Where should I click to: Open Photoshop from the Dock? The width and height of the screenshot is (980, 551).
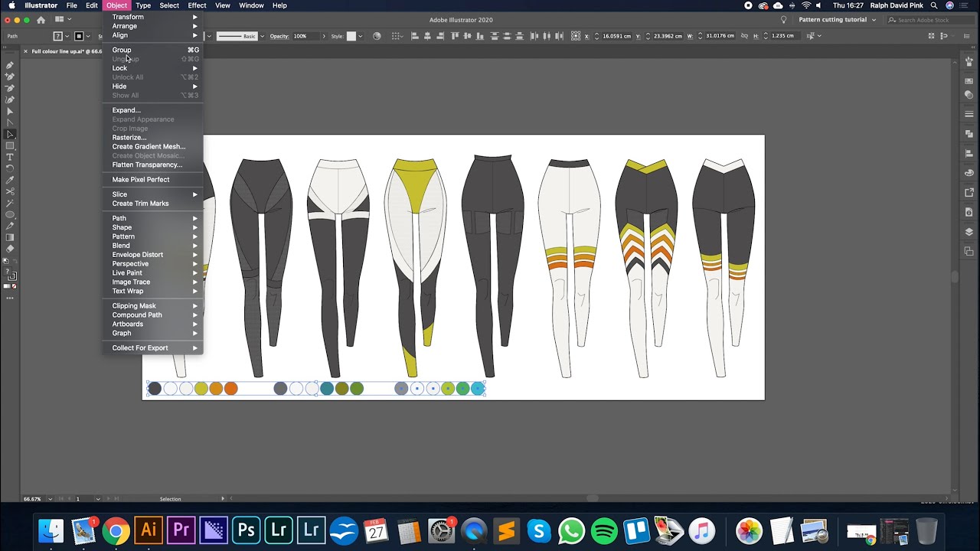[247, 530]
